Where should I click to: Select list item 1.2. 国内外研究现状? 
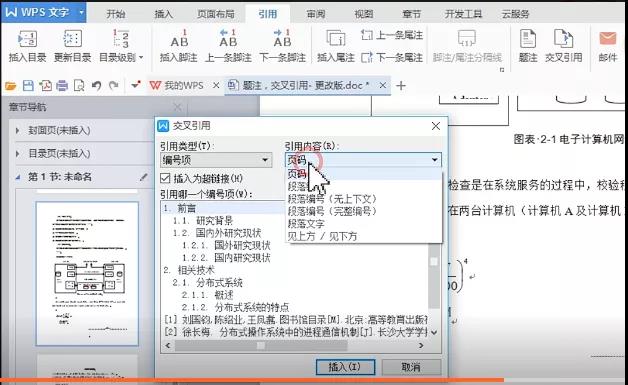(217, 233)
